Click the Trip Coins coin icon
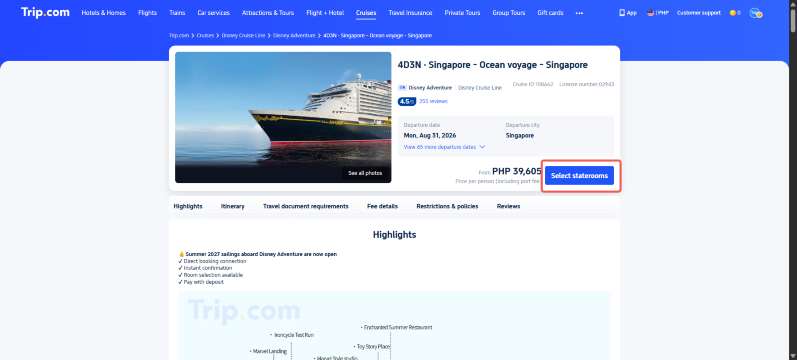The image size is (797, 360). 732,13
